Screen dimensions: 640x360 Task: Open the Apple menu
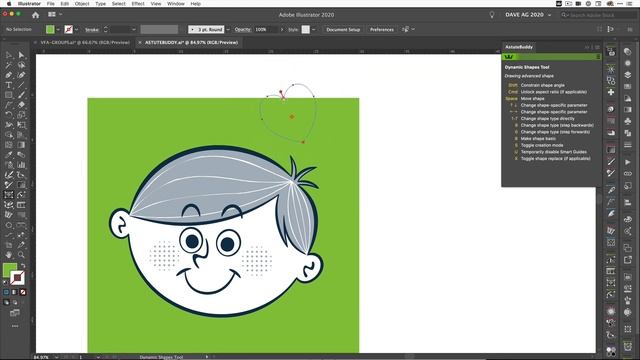9,4
